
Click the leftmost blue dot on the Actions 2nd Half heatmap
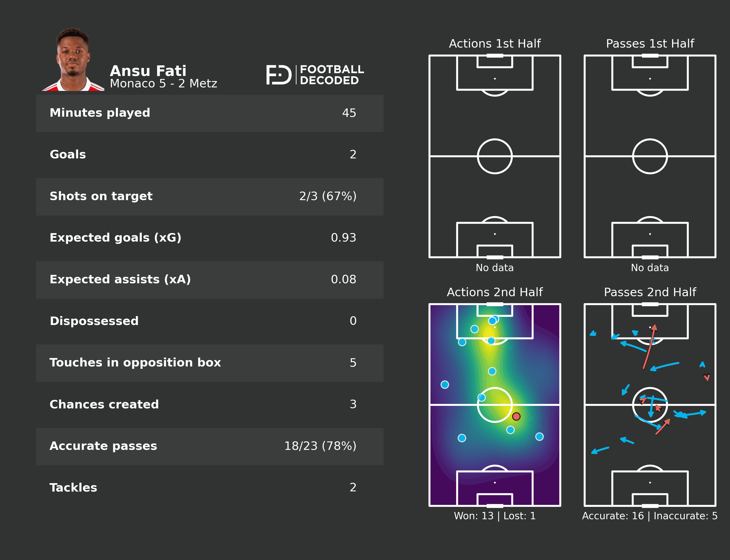(444, 385)
